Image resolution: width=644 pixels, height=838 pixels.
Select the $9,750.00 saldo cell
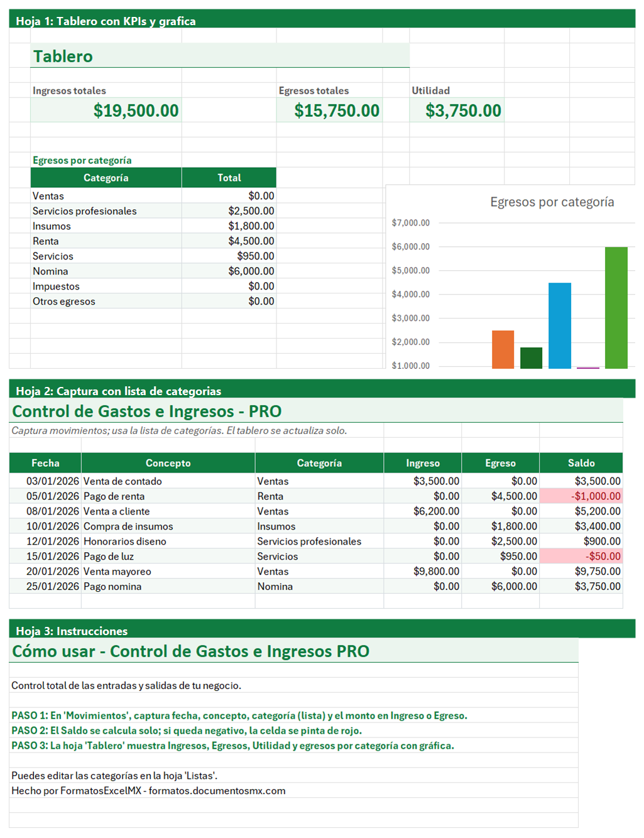pyautogui.click(x=581, y=572)
